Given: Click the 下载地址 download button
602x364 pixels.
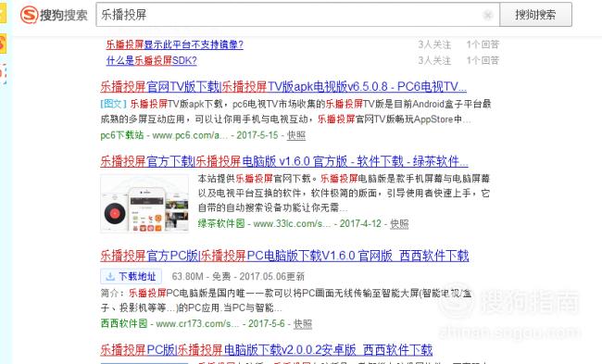Looking at the screenshot, I should pyautogui.click(x=131, y=276).
